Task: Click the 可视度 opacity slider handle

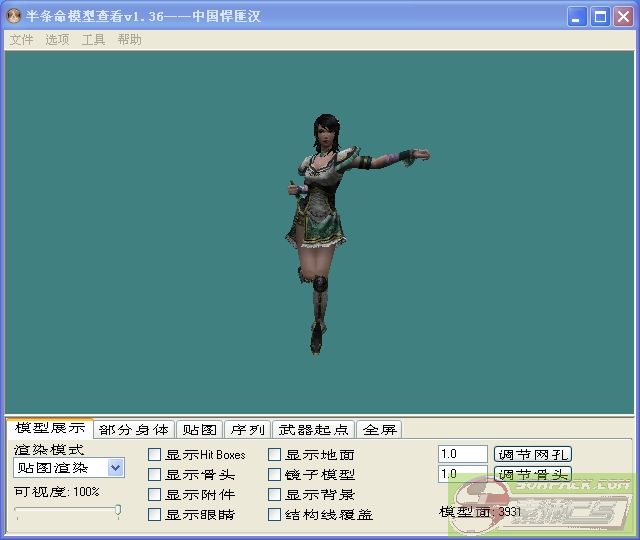Action: click(x=118, y=511)
